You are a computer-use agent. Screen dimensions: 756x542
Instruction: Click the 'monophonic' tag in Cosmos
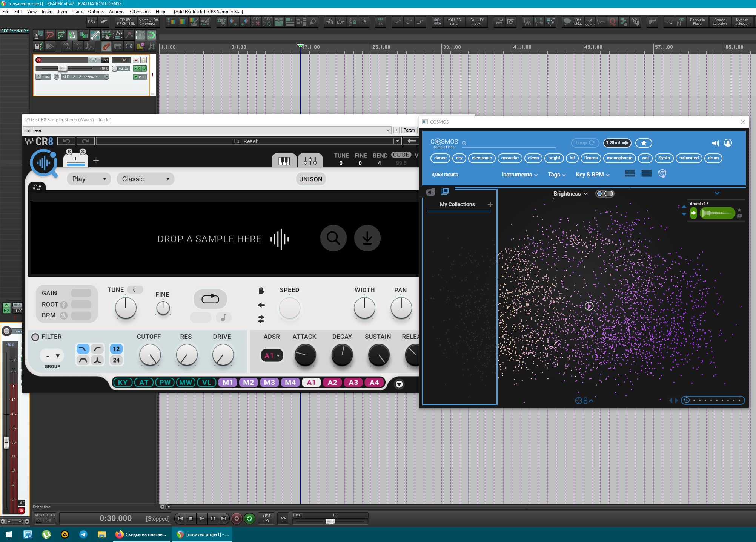click(x=619, y=158)
